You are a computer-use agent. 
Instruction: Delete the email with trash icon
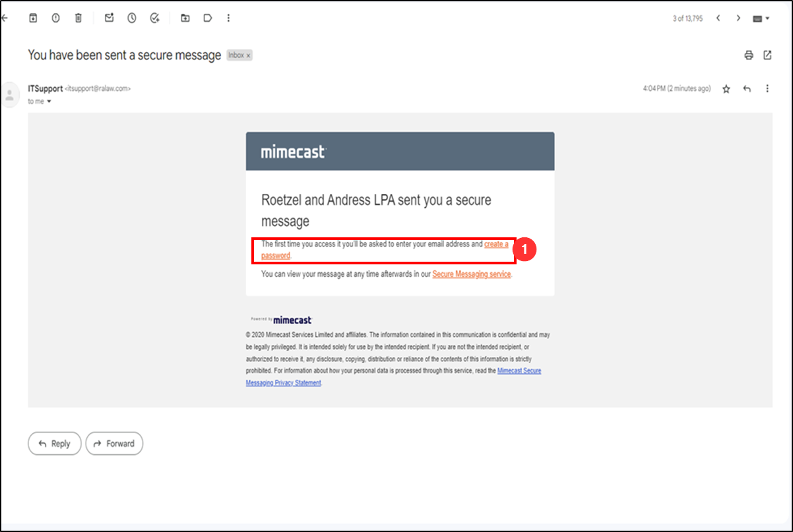tap(78, 18)
